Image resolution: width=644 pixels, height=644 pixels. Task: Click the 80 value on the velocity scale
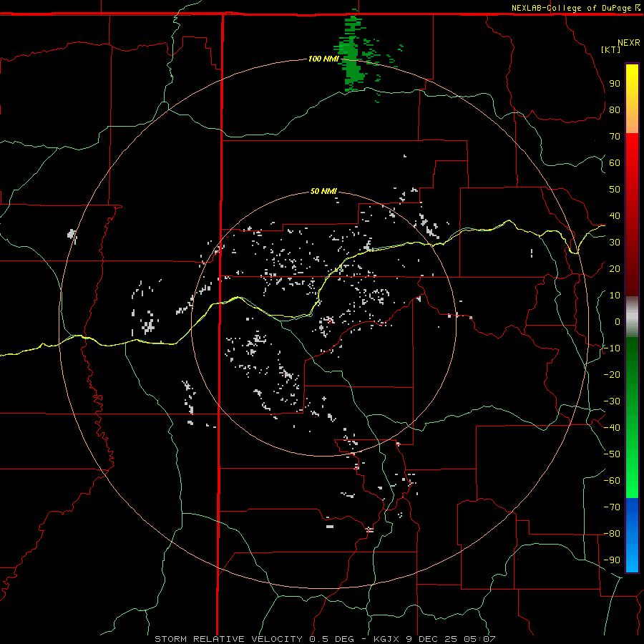pos(615,109)
